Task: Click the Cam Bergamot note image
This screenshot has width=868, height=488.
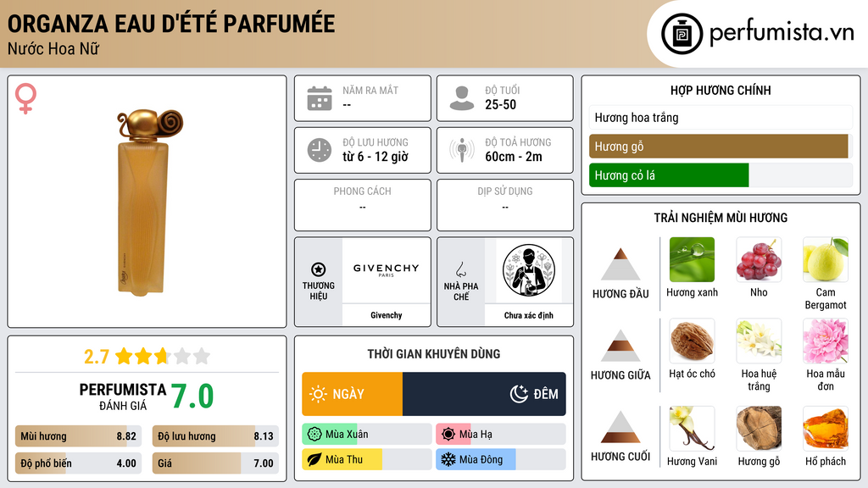Action: (826, 259)
